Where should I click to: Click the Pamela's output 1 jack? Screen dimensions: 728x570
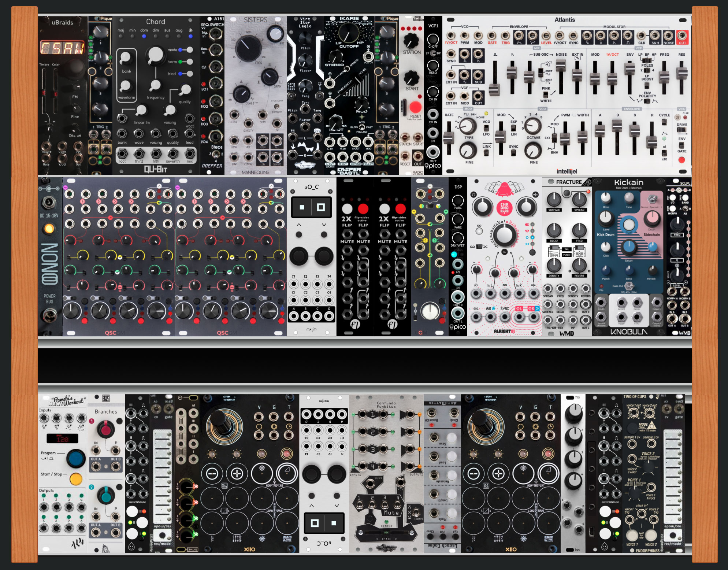tap(44, 507)
